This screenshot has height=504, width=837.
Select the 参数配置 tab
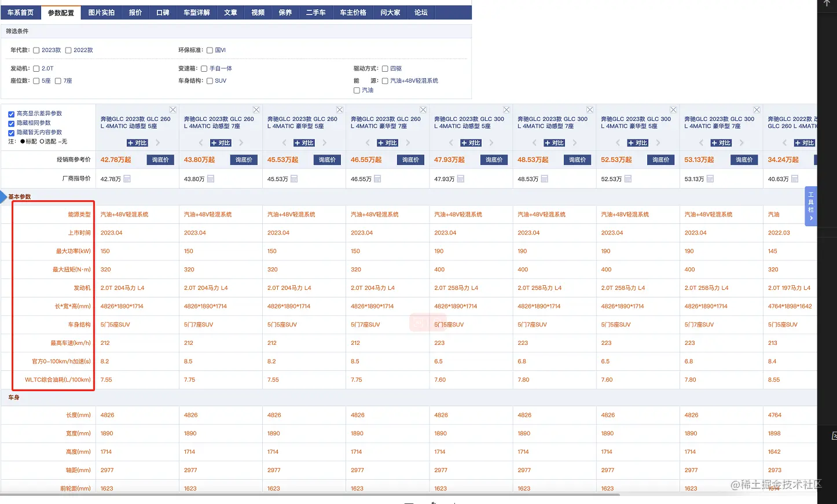61,12
